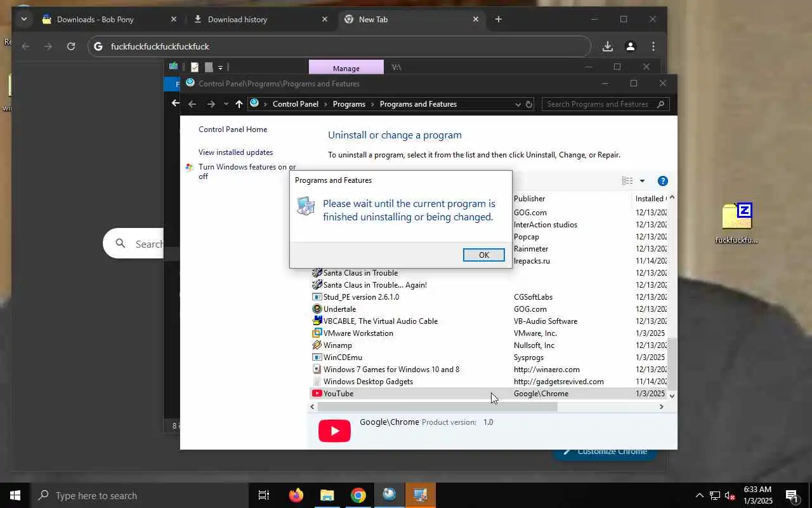Open the view options dropdown arrow
812x508 pixels.
tap(642, 181)
